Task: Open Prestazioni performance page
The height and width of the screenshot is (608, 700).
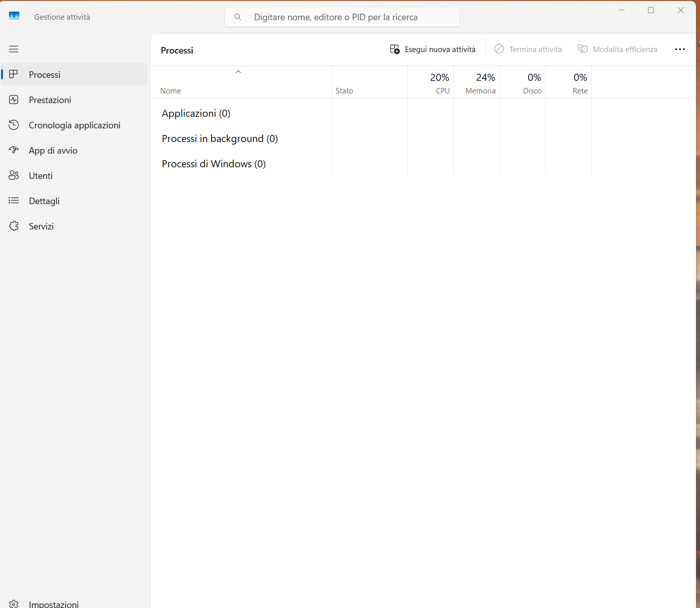Action: click(x=74, y=100)
